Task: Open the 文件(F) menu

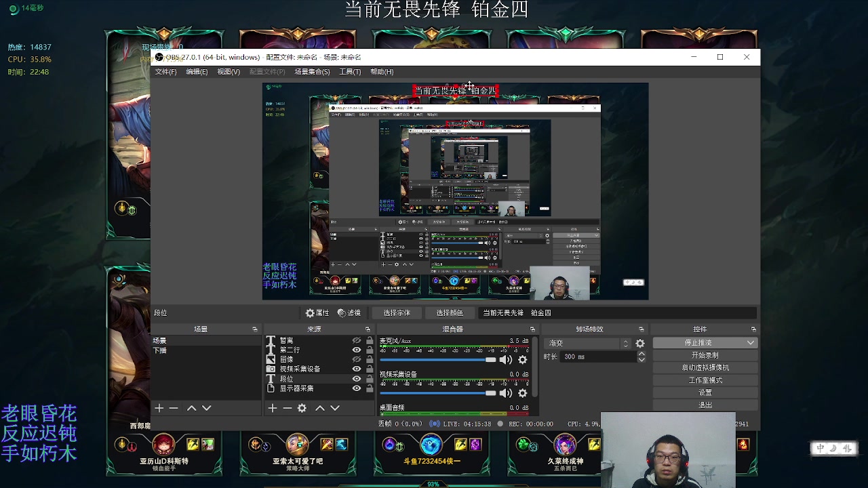Action: click(x=165, y=72)
